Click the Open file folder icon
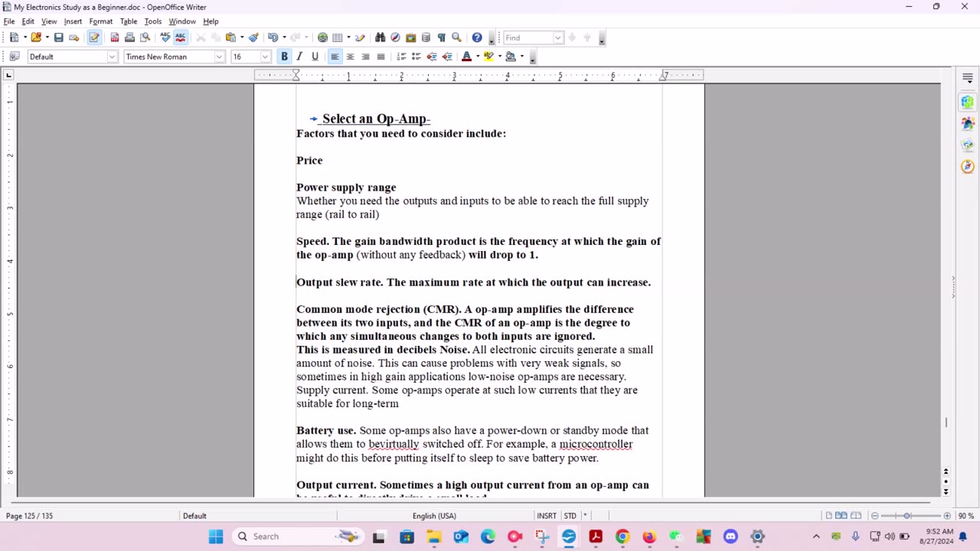The image size is (980, 551). point(35,37)
